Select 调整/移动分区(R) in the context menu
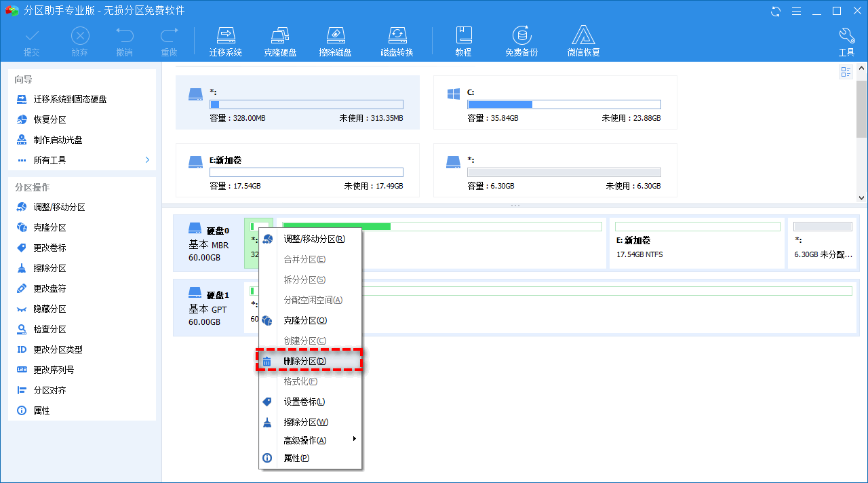868x483 pixels. click(x=314, y=239)
